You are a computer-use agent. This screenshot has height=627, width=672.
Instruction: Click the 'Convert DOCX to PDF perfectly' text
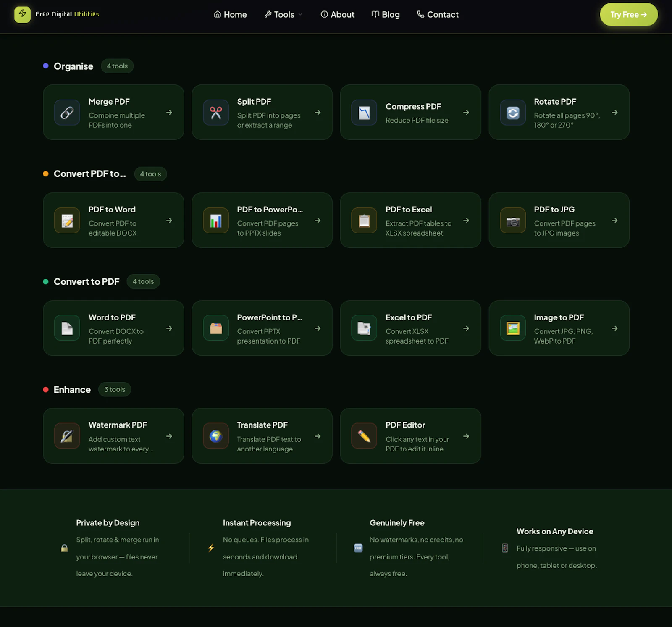pos(116,336)
